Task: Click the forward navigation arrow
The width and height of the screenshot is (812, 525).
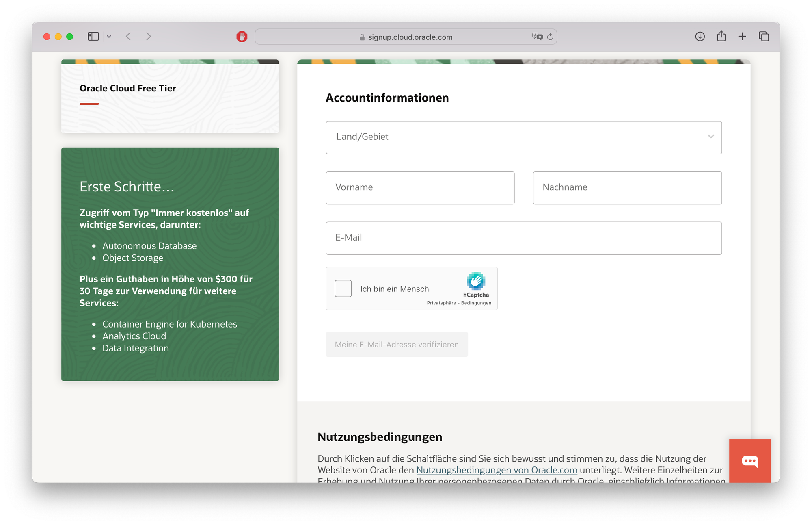Action: [x=149, y=36]
